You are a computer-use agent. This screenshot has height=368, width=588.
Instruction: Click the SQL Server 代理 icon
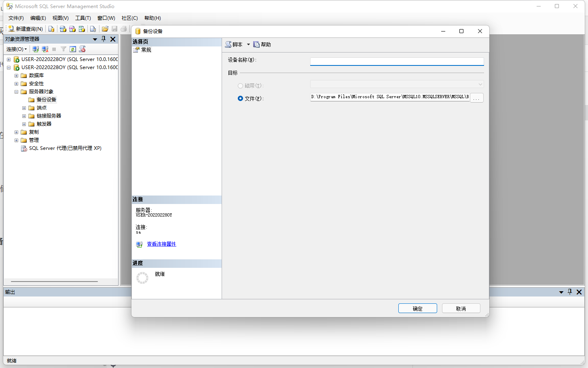click(x=24, y=148)
